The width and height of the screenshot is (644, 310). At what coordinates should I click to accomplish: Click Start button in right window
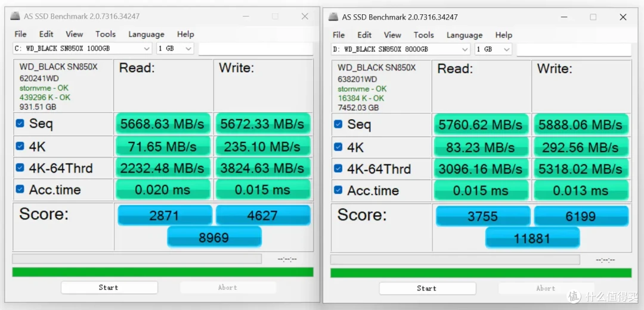coord(427,288)
